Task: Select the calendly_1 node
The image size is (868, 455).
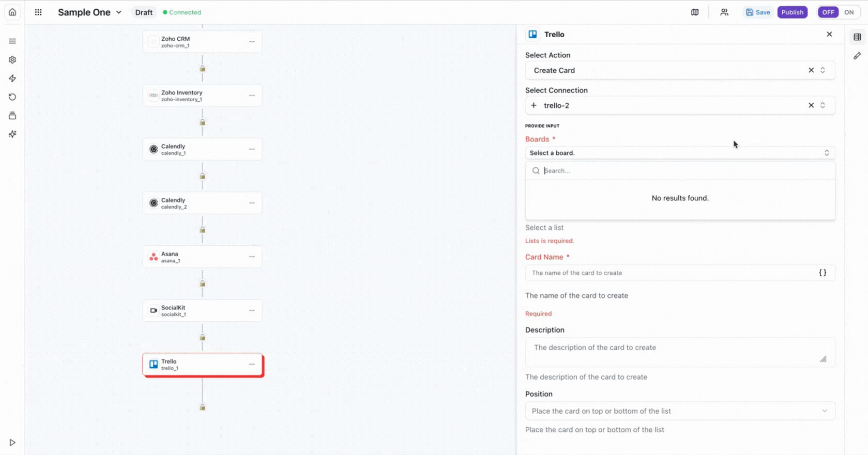Action: click(x=202, y=149)
